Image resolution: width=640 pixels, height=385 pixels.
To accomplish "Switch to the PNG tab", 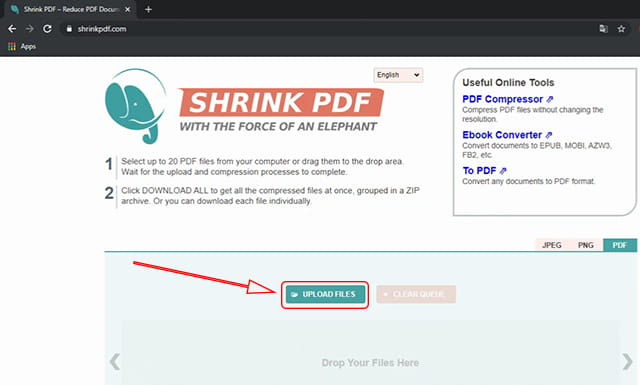I will [x=586, y=245].
